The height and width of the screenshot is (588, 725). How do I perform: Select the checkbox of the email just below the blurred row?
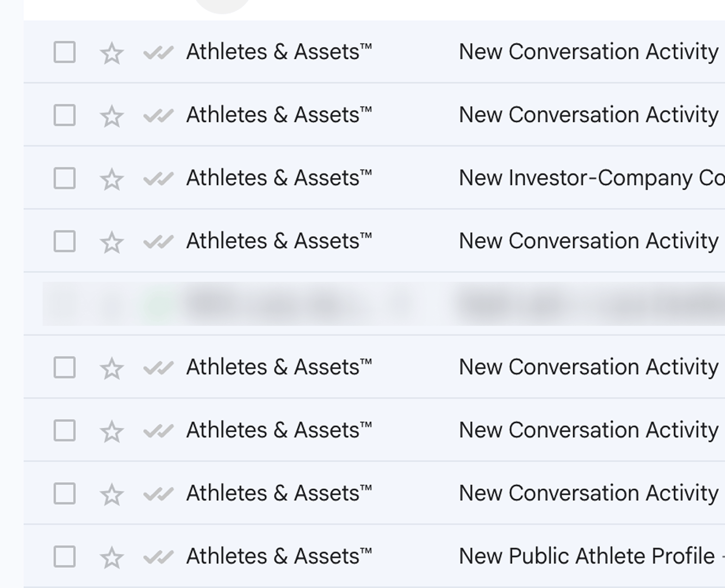click(64, 367)
